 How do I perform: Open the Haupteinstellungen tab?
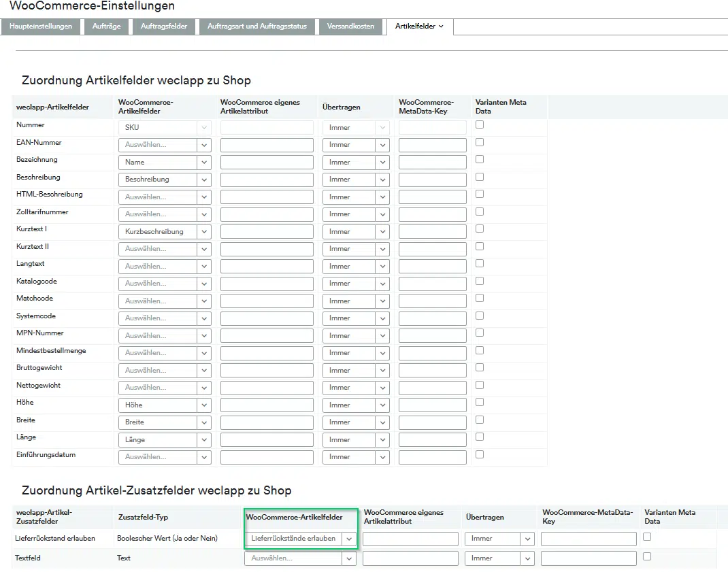41,27
